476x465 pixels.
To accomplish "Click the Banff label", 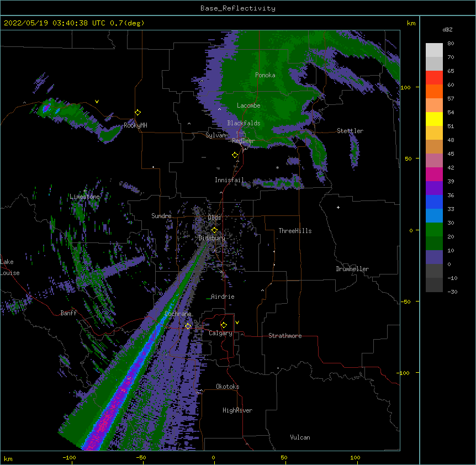I will click(x=68, y=313).
